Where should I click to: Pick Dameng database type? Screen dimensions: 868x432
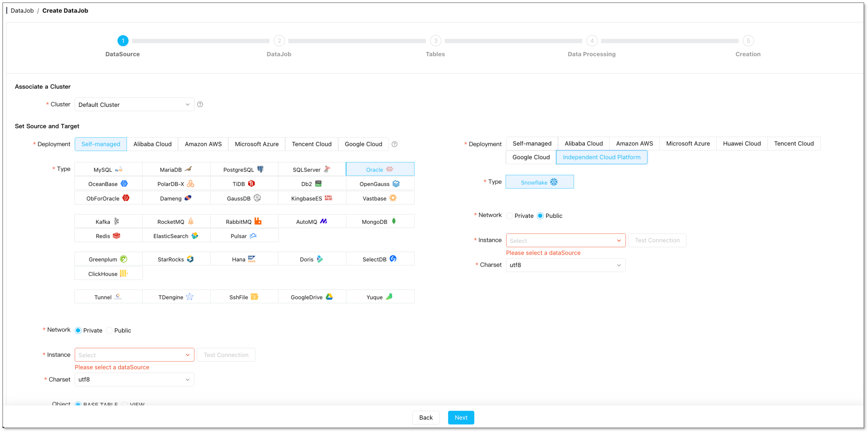[x=176, y=198]
